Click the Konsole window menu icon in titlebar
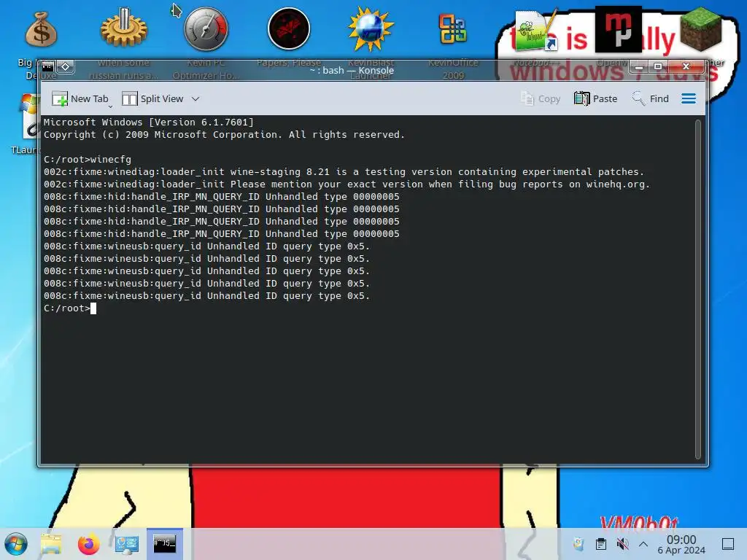The height and width of the screenshot is (560, 747). pyautogui.click(x=48, y=66)
